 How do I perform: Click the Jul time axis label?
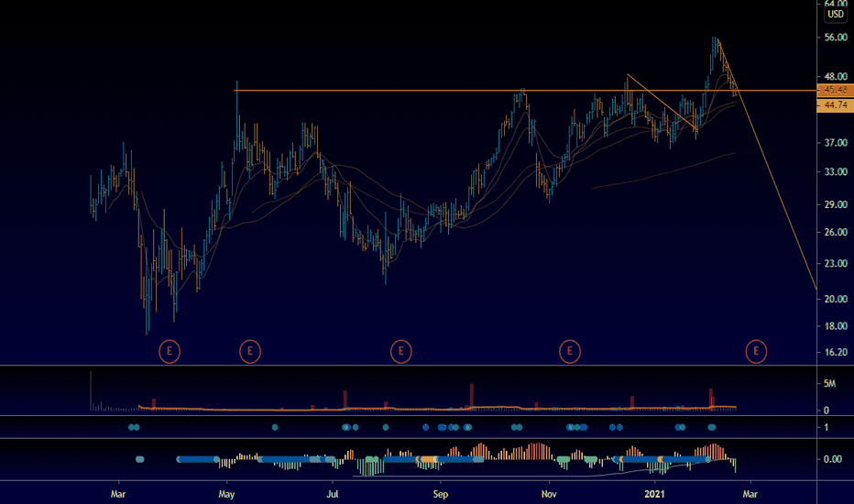click(x=333, y=494)
